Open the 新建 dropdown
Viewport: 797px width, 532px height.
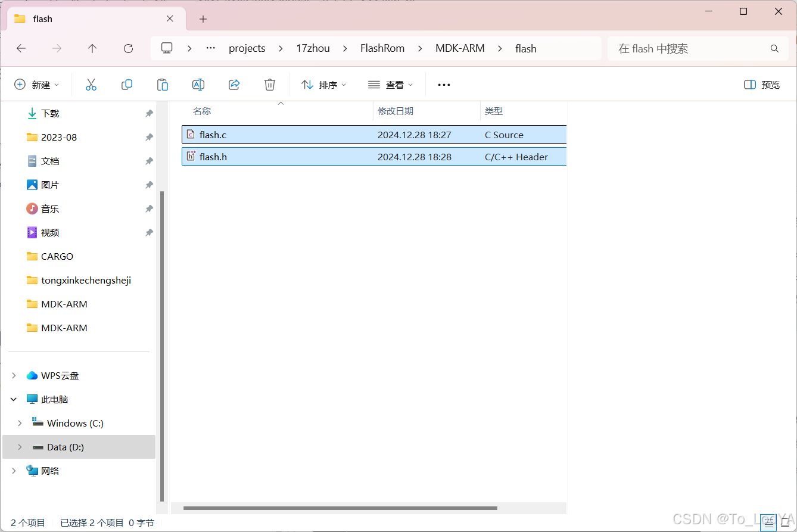37,85
